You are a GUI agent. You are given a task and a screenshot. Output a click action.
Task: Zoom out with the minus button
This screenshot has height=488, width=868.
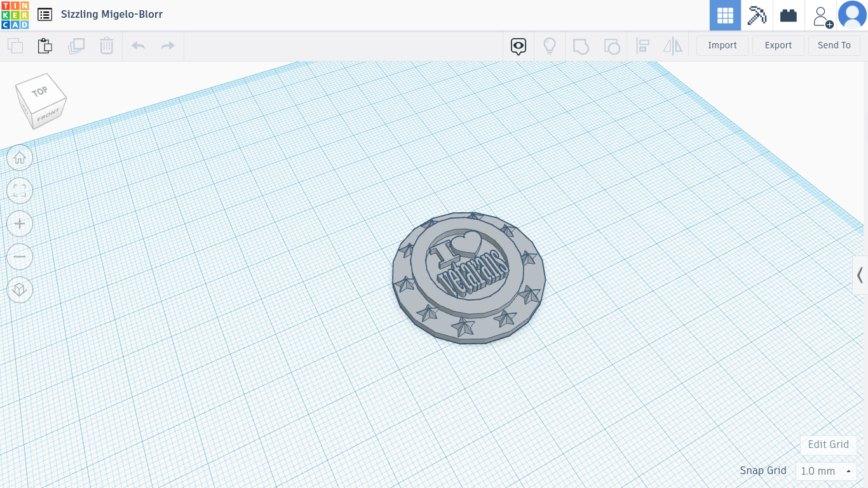click(20, 257)
